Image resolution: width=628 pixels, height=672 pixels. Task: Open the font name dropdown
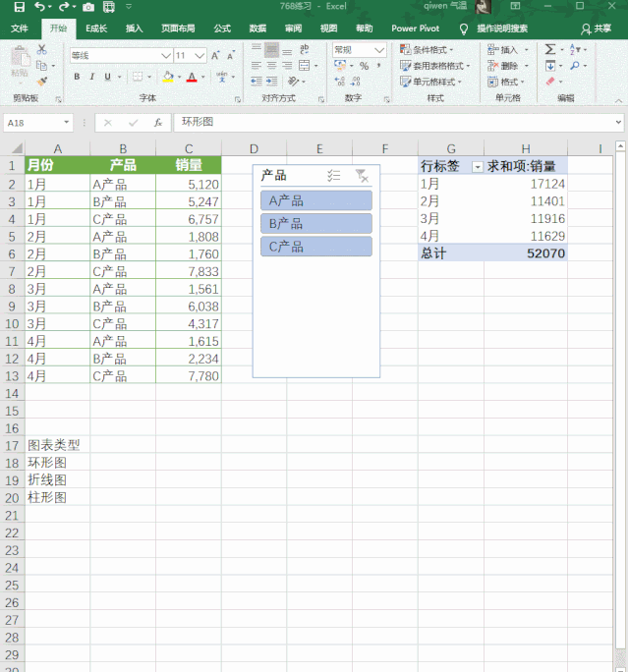click(166, 56)
